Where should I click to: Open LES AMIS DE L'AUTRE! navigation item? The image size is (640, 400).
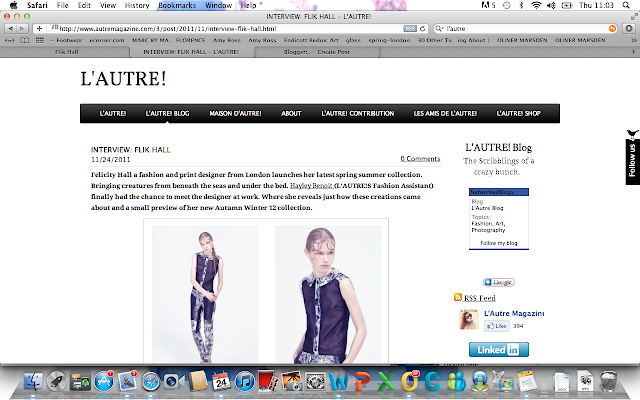pyautogui.click(x=445, y=113)
